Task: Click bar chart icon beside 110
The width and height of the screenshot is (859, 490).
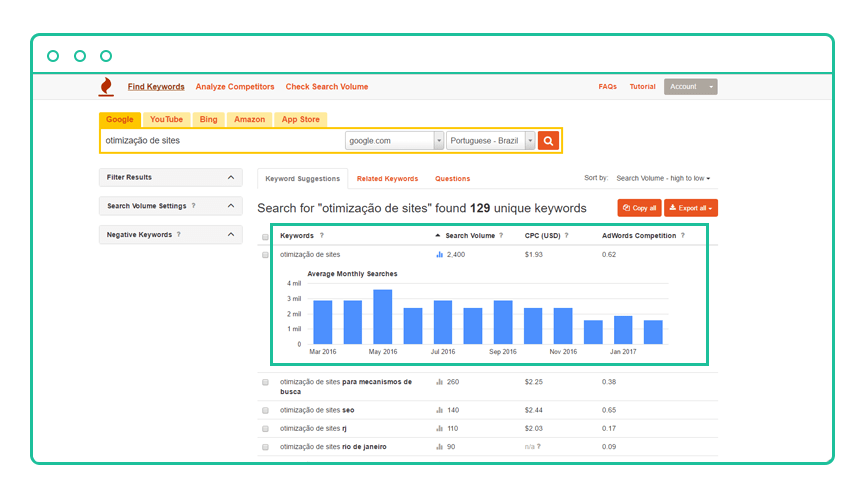Action: [439, 429]
